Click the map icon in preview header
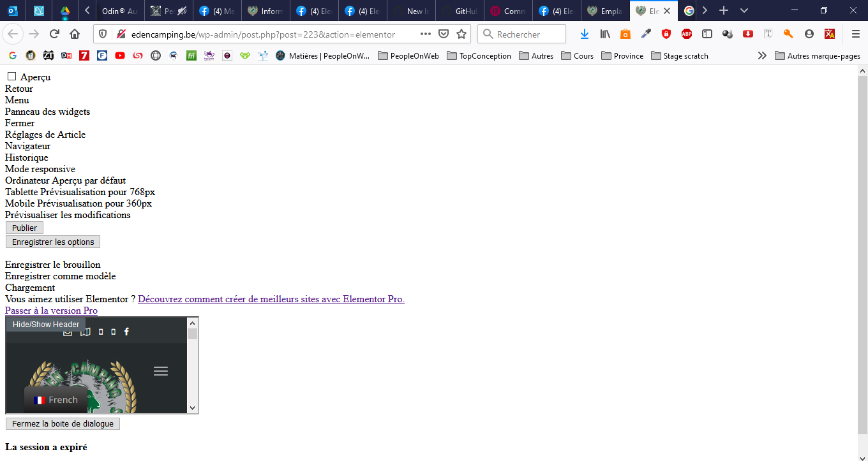This screenshot has width=868, height=461. coord(86,332)
